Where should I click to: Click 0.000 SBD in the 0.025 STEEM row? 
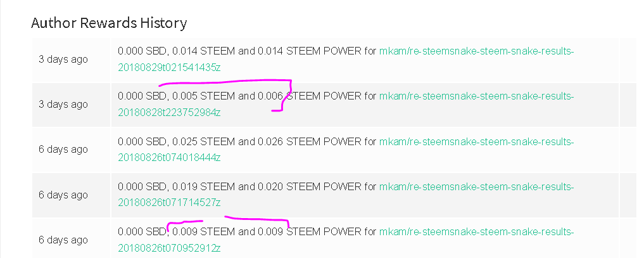click(142, 142)
